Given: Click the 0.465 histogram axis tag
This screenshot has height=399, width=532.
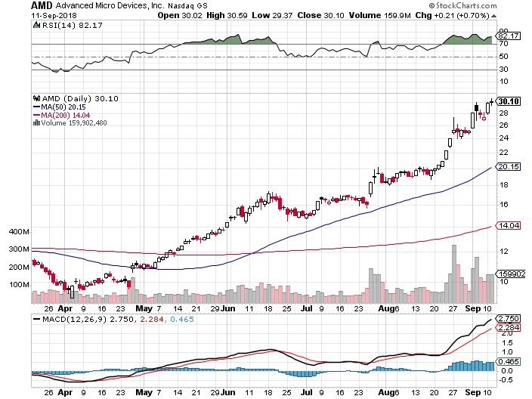Looking at the screenshot, I should tap(509, 362).
